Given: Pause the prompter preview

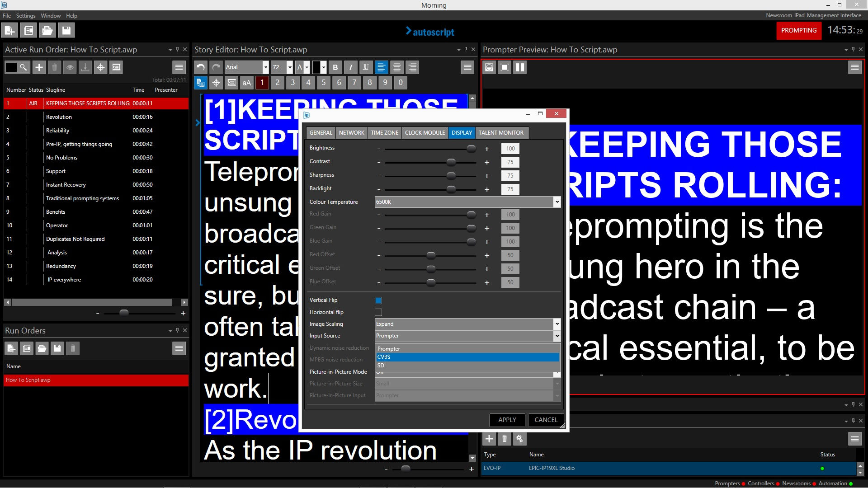Looking at the screenshot, I should tap(520, 67).
